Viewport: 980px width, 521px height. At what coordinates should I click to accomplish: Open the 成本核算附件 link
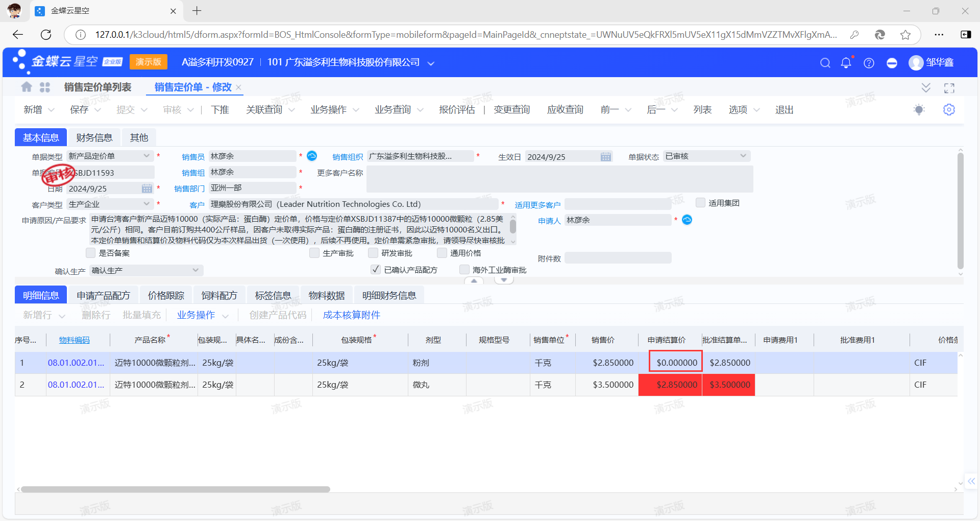pos(352,315)
